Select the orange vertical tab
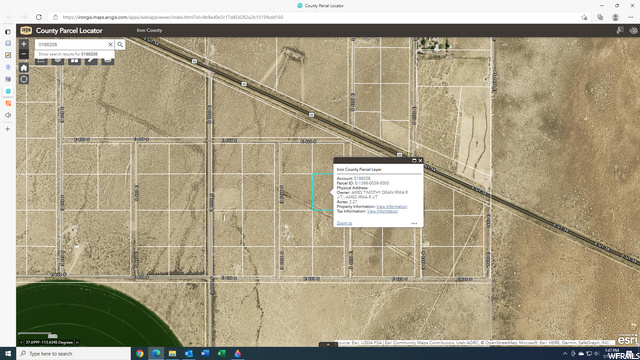The image size is (640, 360). coord(8,103)
